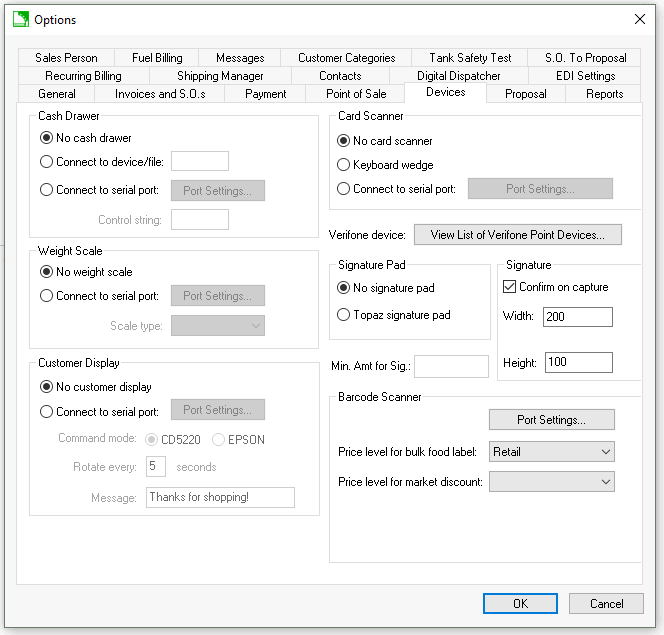Open price level for bulk food label dropdown
Image resolution: width=664 pixels, height=635 pixels.
[x=551, y=452]
